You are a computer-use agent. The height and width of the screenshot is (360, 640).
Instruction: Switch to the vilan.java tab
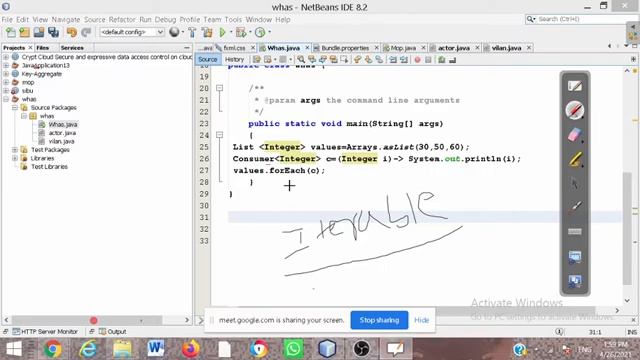(506, 48)
